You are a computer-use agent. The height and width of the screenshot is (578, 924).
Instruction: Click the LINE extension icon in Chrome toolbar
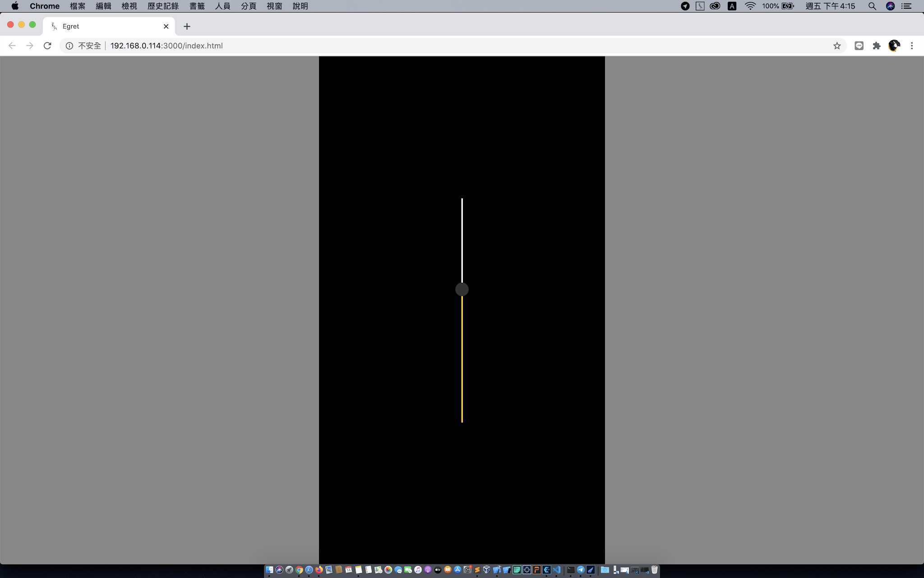(x=859, y=45)
